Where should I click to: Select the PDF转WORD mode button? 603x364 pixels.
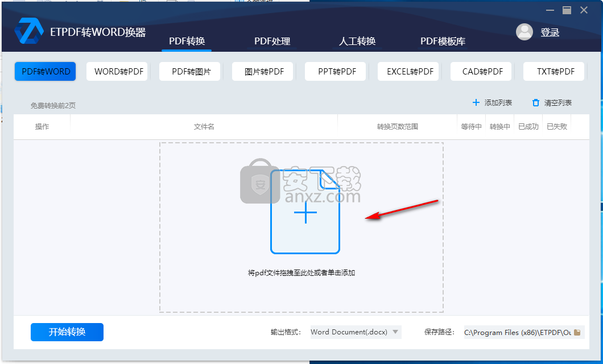point(46,72)
